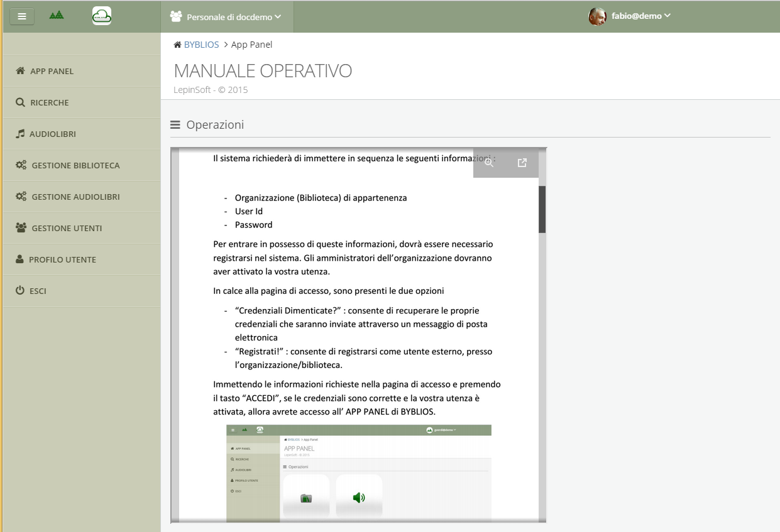Click the MANUALE OPERATIVO page heading

[x=263, y=71]
